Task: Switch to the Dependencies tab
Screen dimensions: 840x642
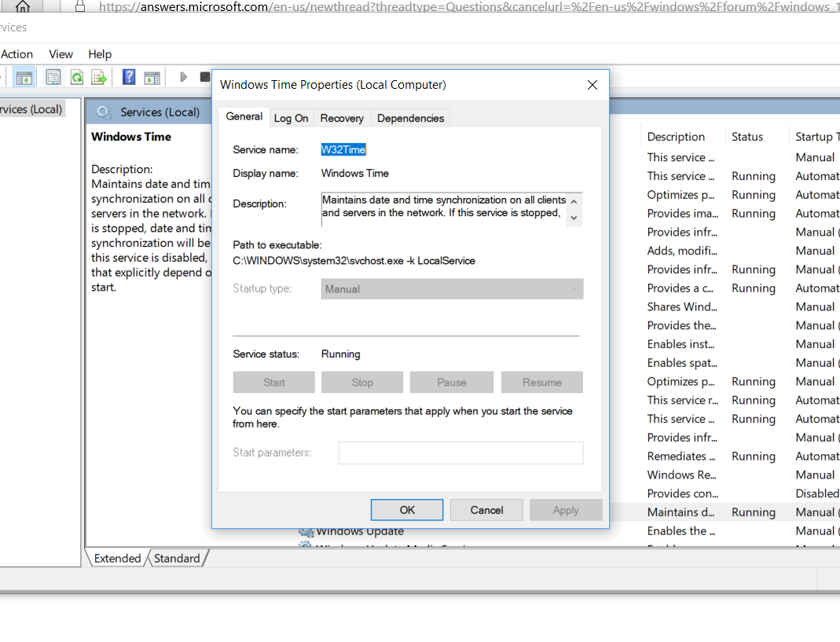Action: point(410,119)
